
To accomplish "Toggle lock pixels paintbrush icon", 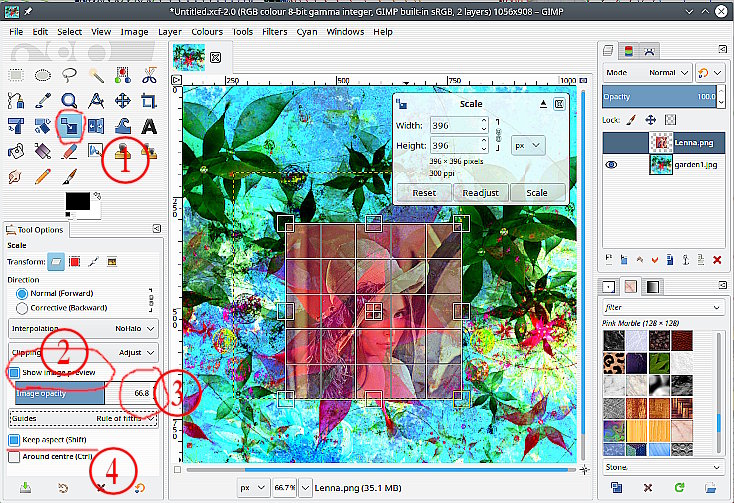I will [x=631, y=120].
